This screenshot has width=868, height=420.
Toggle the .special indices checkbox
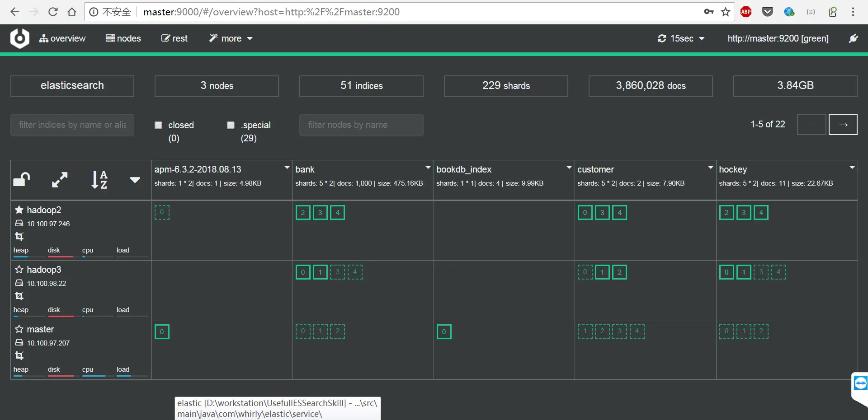(231, 125)
